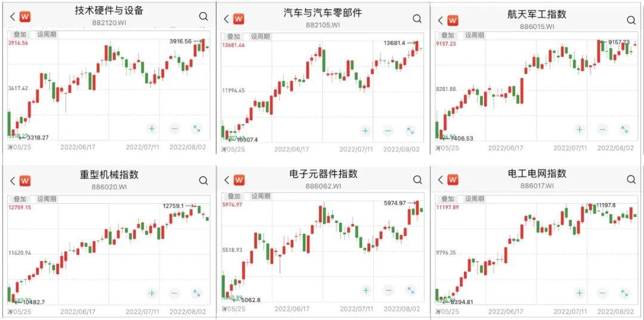
Task: Zoom out on 重型机械指数 chart
Action: pyautogui.click(x=174, y=293)
